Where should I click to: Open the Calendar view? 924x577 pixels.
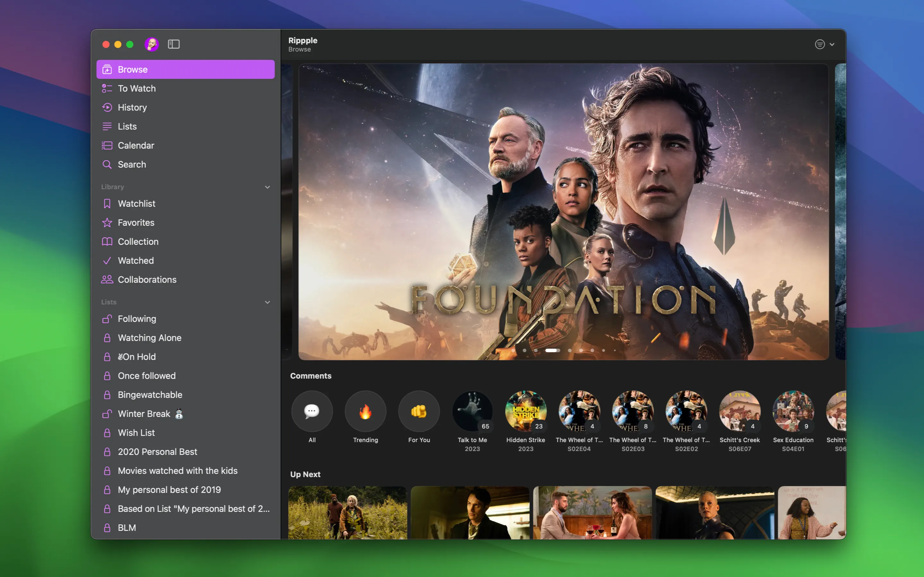135,146
